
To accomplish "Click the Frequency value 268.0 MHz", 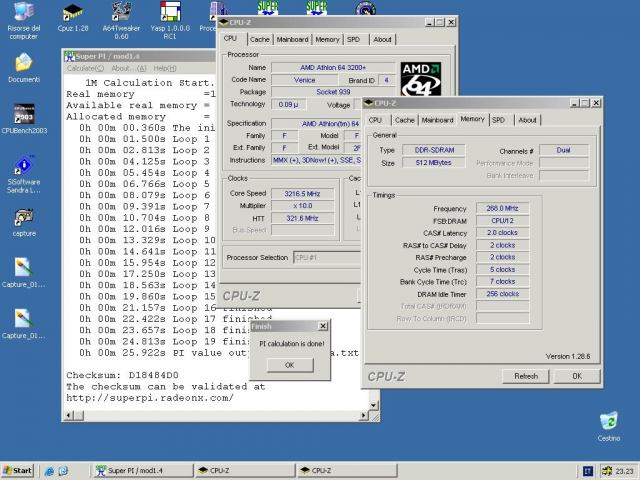I will tap(502, 208).
